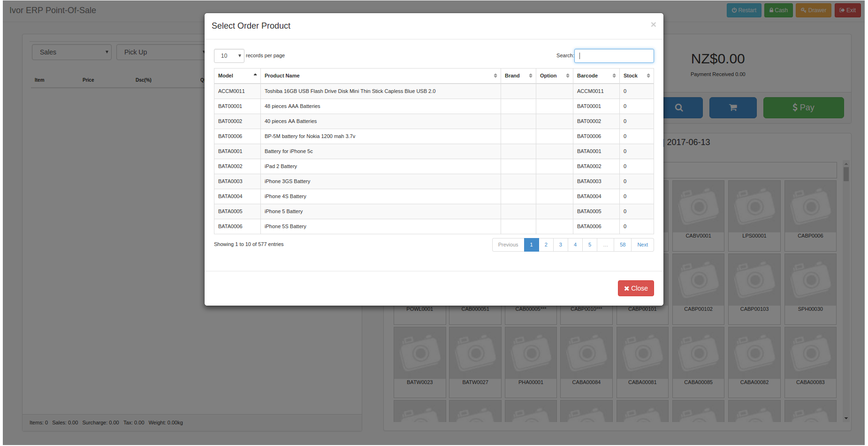The height and width of the screenshot is (446, 868).
Task: Sort table by Brand column
Action: tap(518, 76)
